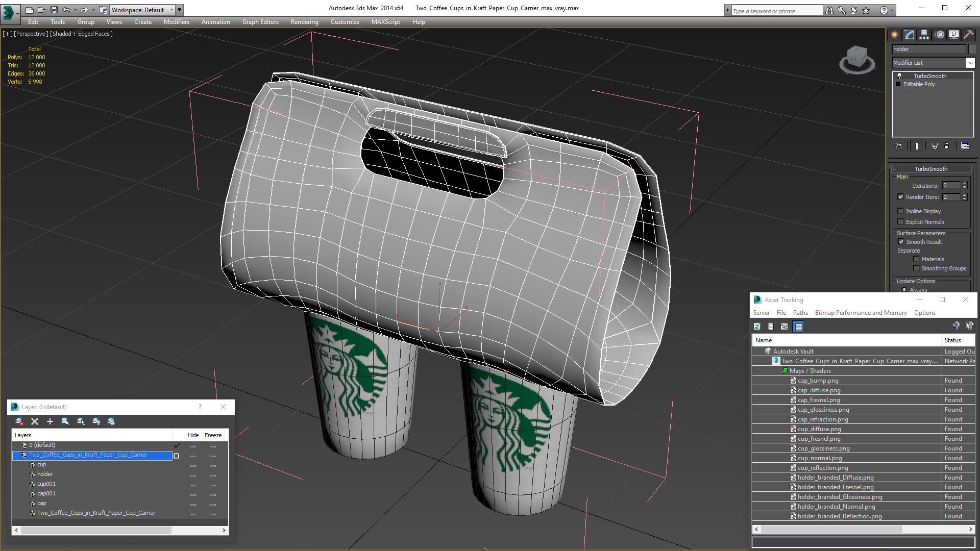The height and width of the screenshot is (551, 980).
Task: Click Select Highlighted Objects icon in Layer dialog
Action: 65,421
